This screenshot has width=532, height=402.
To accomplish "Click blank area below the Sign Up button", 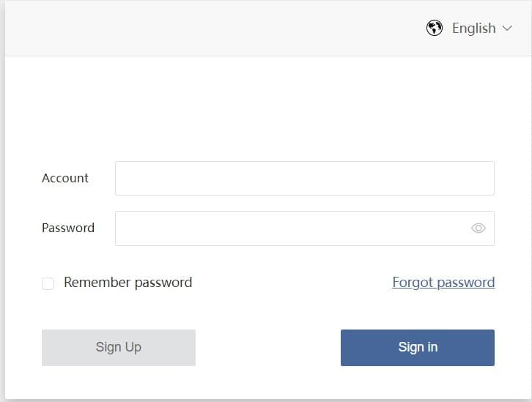I will (119, 382).
